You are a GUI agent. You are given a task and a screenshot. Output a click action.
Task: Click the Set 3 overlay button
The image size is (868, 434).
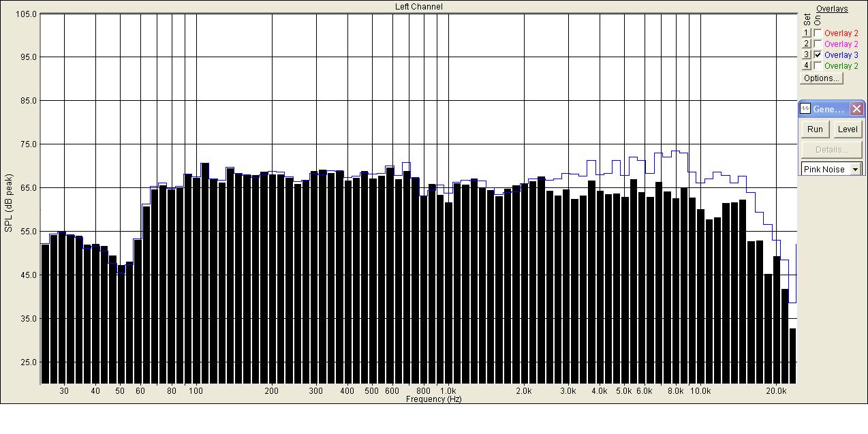coord(807,55)
